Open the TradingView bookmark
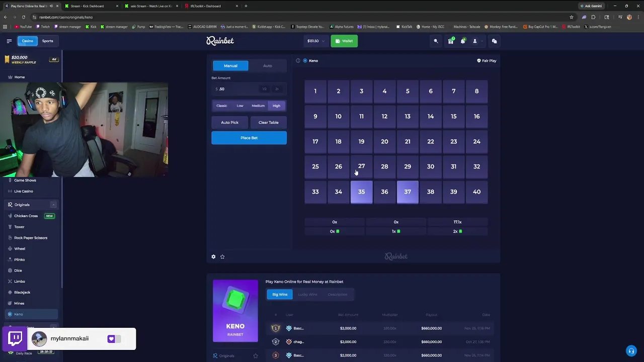The image size is (644, 362). (x=167, y=27)
